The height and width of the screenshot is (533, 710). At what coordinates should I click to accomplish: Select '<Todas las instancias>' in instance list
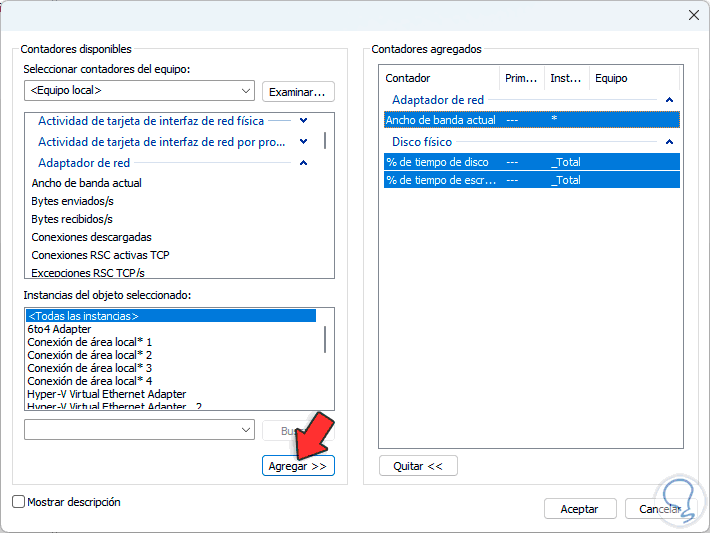(83, 316)
